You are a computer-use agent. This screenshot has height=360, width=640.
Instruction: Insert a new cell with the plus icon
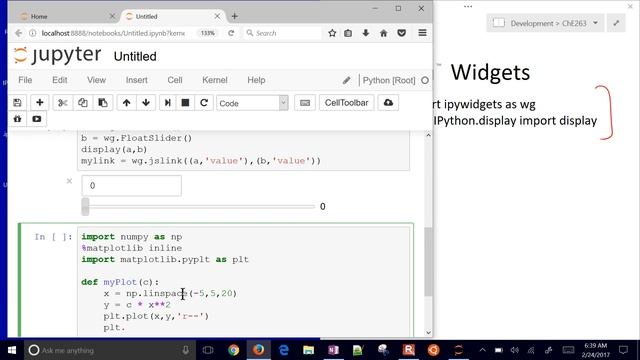point(40,103)
